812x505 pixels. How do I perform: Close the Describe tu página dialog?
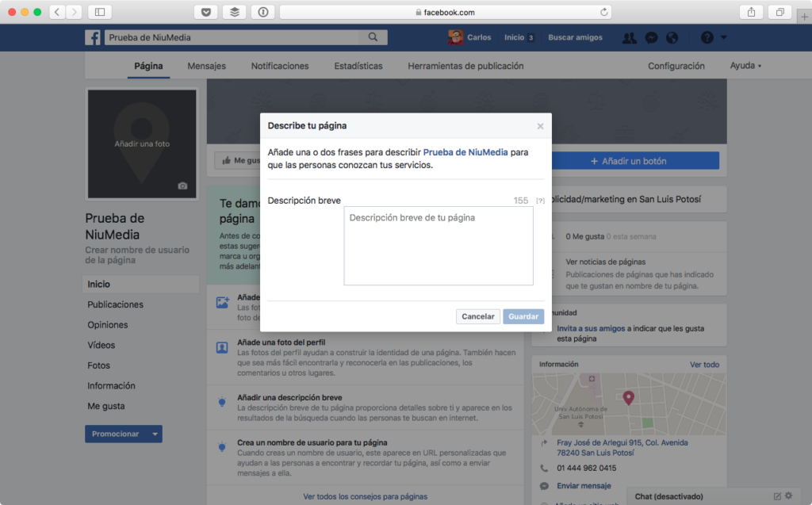pos(540,126)
